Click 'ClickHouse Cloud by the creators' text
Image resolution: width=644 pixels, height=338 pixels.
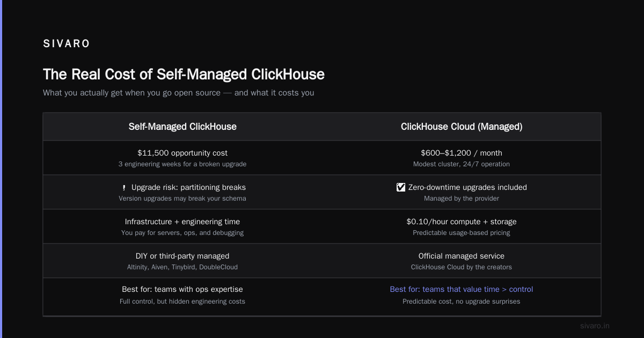click(462, 267)
